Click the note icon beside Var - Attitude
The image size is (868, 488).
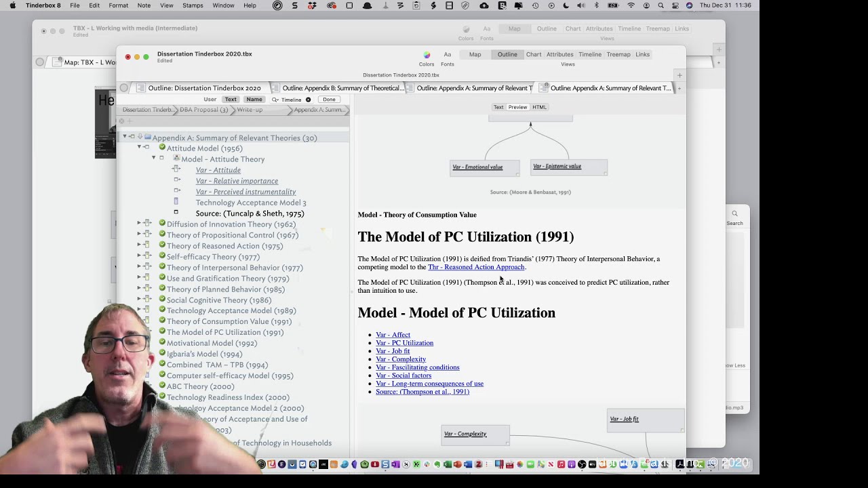pos(176,169)
